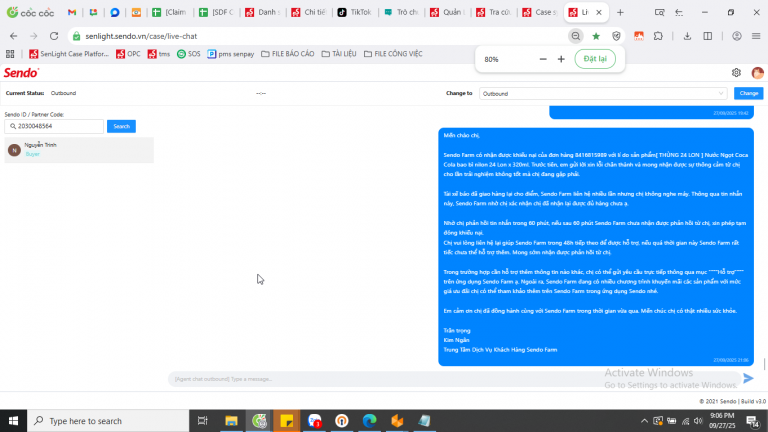Open the OPC bookmark
768x432 pixels.
(128, 54)
